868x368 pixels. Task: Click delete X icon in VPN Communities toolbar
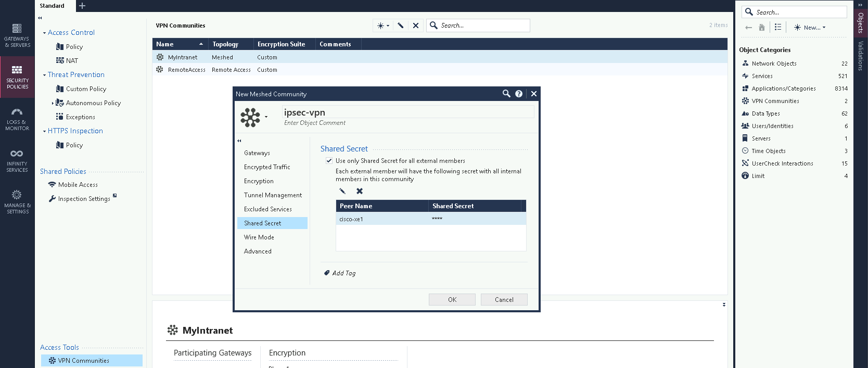pyautogui.click(x=416, y=26)
